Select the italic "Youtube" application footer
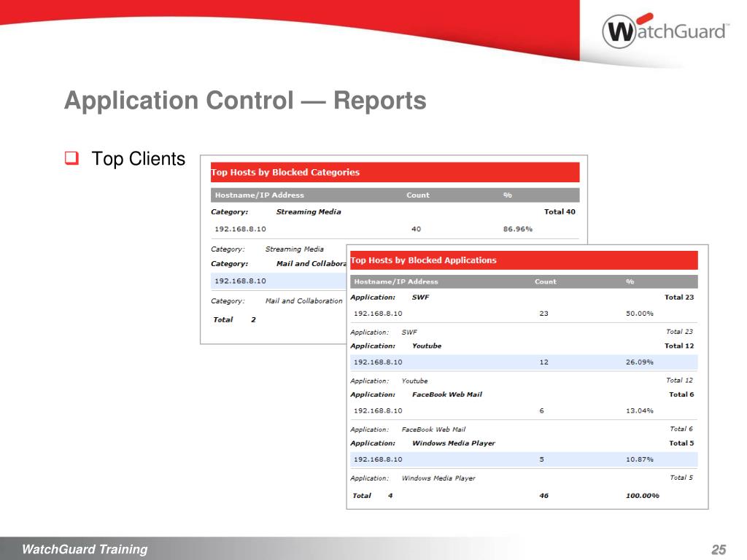 point(414,381)
